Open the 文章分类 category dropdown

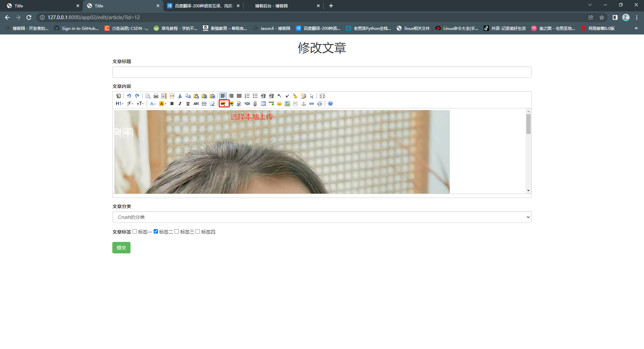[322, 217]
